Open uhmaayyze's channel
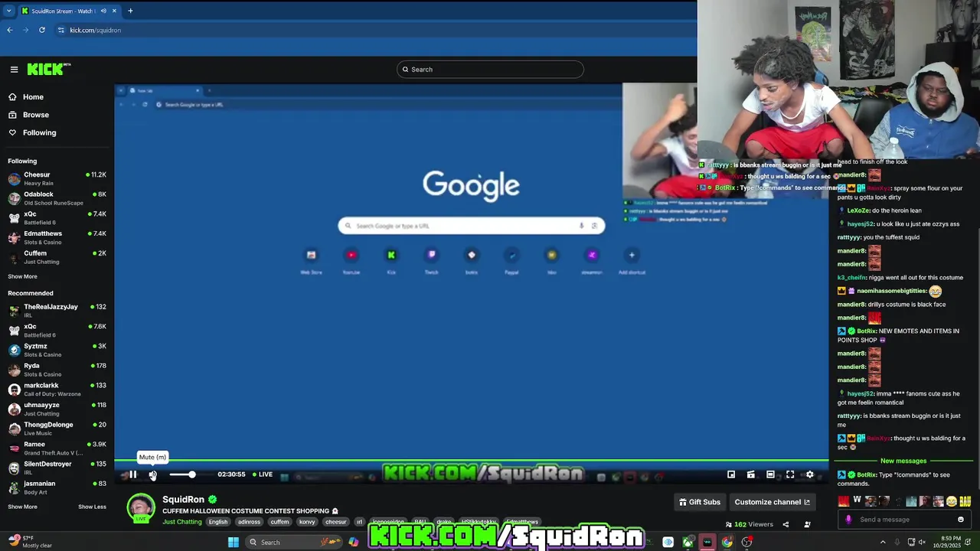This screenshot has height=551, width=980. tap(57, 409)
